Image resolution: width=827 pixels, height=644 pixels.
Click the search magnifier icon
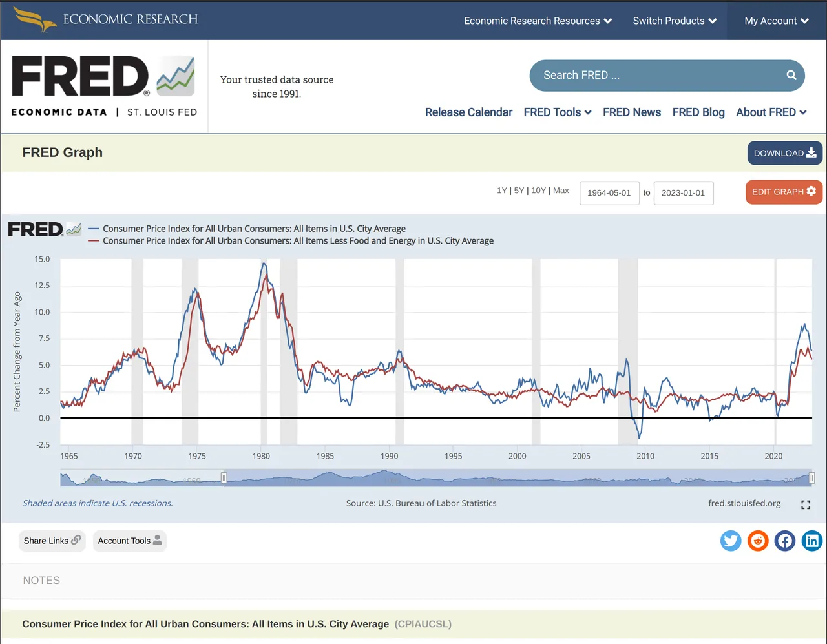tap(791, 76)
